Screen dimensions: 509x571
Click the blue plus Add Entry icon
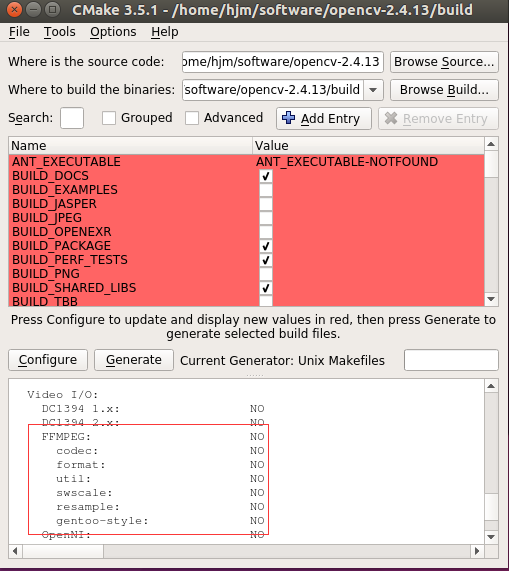pyautogui.click(x=288, y=118)
